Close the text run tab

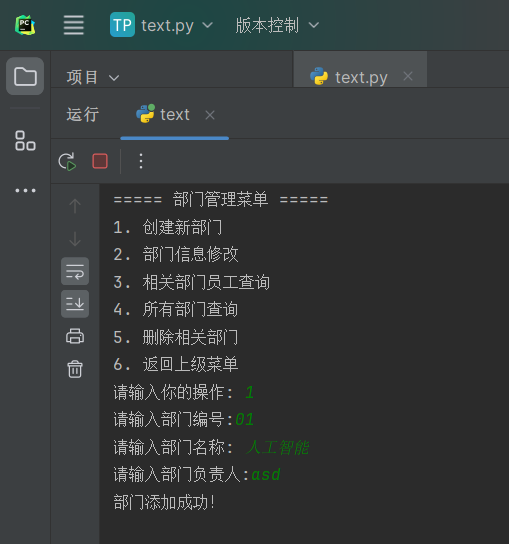pyautogui.click(x=210, y=115)
